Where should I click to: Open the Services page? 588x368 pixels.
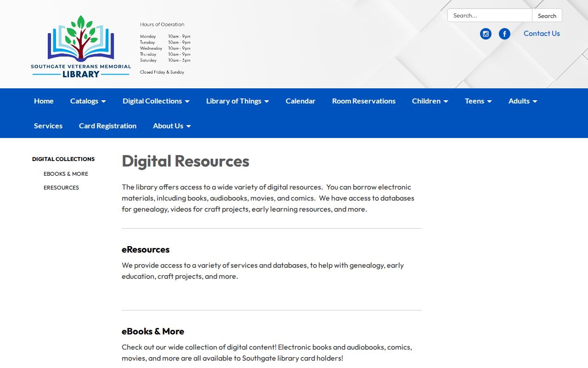pyautogui.click(x=48, y=126)
